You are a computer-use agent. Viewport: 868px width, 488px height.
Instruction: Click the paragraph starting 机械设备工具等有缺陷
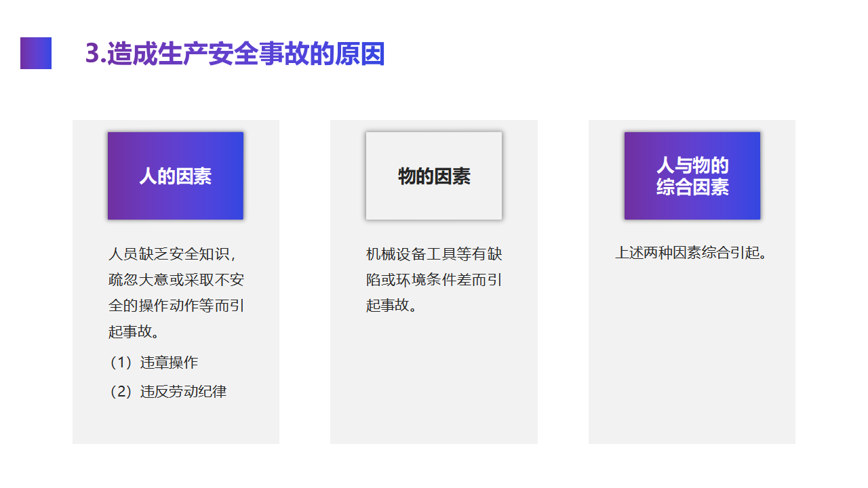pyautogui.click(x=434, y=280)
